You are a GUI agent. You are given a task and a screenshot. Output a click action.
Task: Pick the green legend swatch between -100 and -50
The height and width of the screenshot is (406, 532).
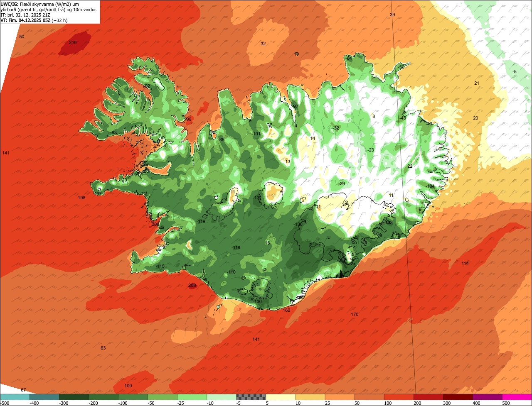click(x=133, y=397)
